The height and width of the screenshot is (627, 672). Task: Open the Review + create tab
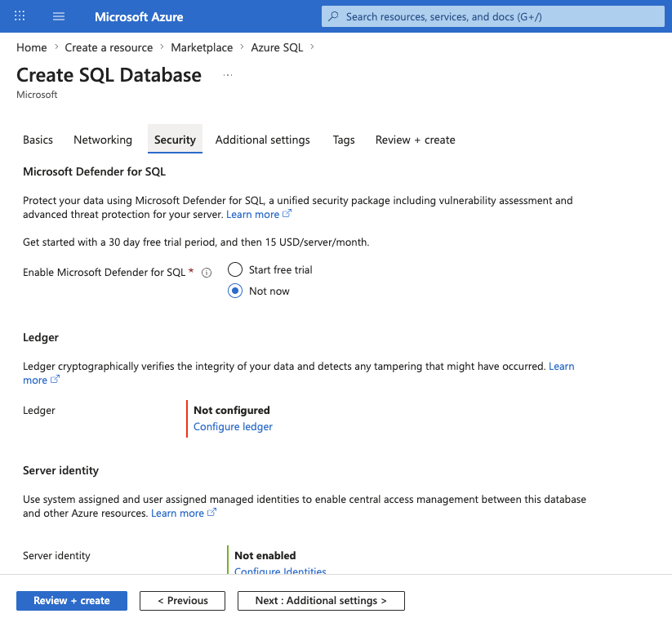415,140
